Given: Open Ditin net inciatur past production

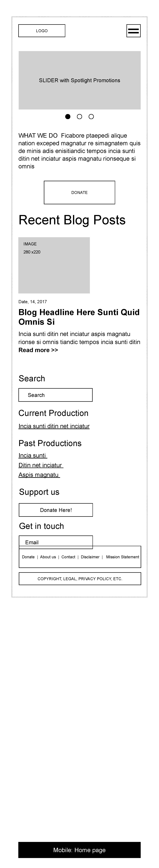Looking at the screenshot, I should (41, 465).
